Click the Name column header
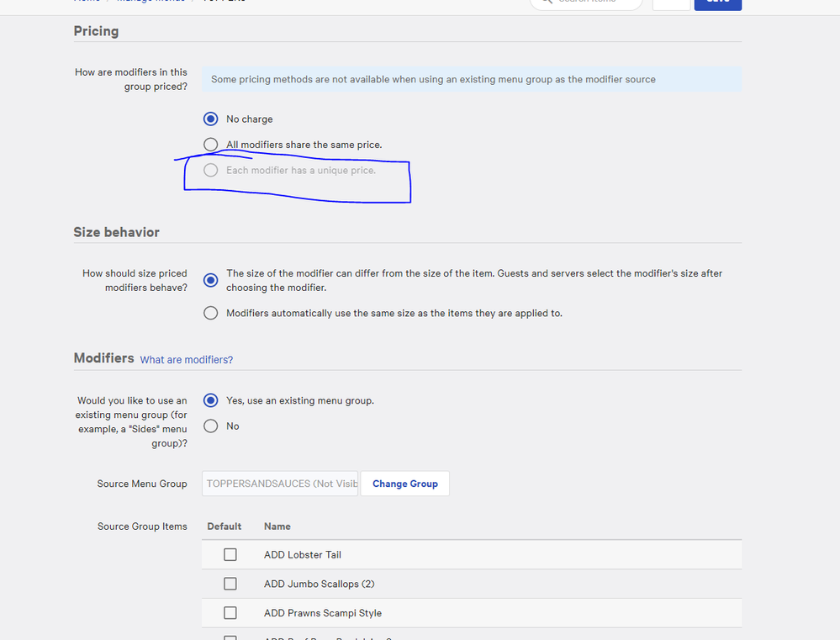 (277, 526)
